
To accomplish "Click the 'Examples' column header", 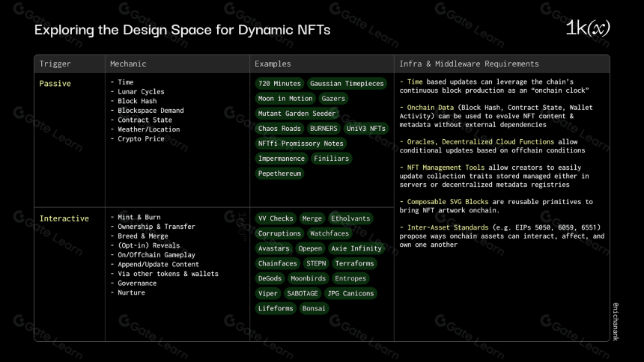I will [x=273, y=64].
